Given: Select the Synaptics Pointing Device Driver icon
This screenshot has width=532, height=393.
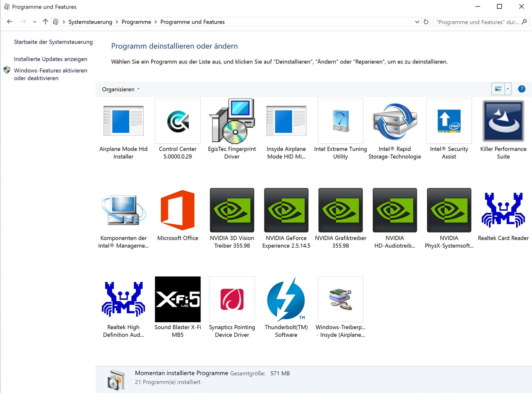Looking at the screenshot, I should coord(232,299).
